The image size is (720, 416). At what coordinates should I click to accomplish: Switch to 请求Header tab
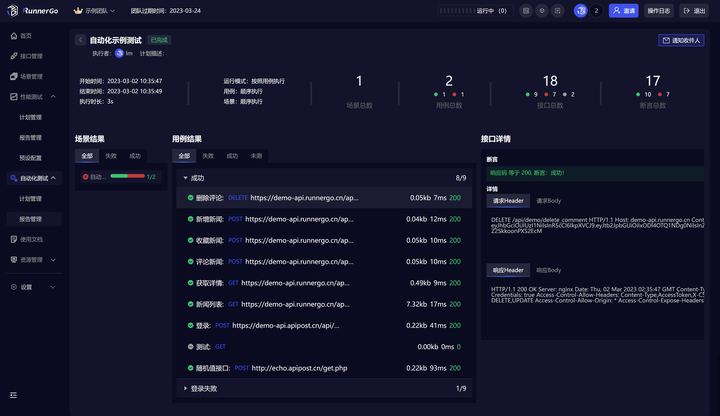click(508, 201)
